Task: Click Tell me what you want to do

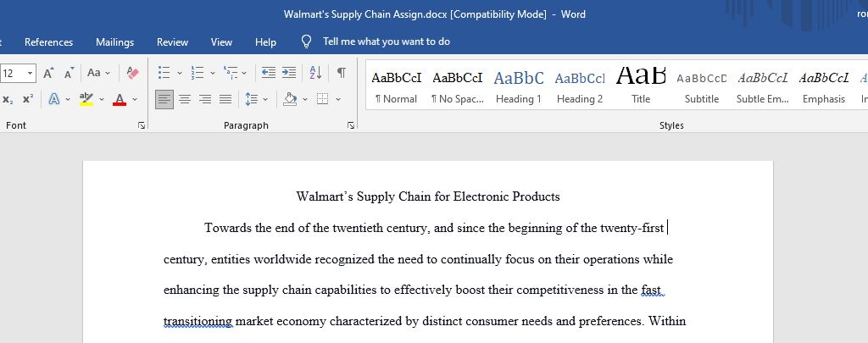Action: [387, 42]
